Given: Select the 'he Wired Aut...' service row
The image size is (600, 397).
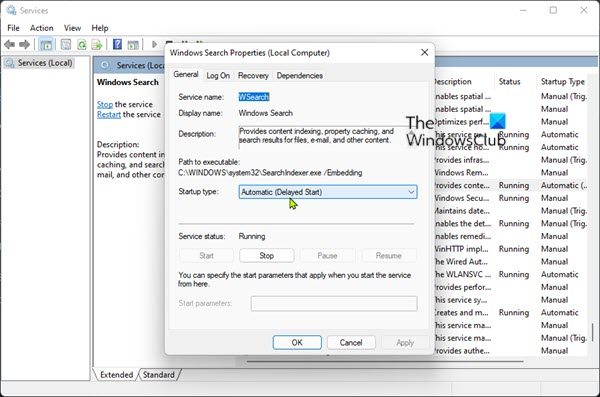Looking at the screenshot, I should [511, 262].
